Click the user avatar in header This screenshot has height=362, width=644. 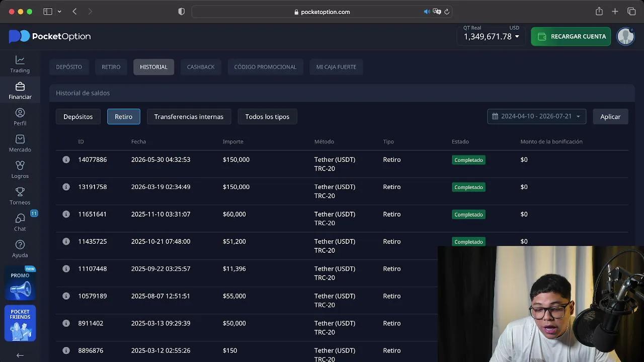point(625,37)
